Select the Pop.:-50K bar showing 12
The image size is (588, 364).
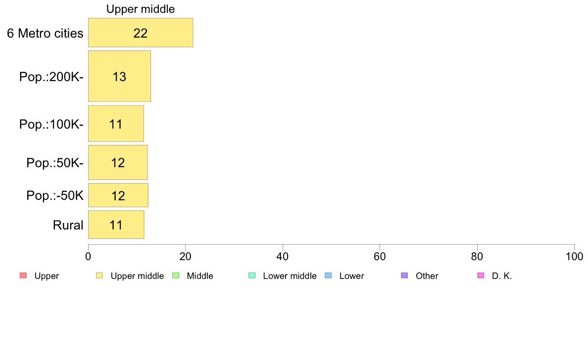[x=118, y=195]
